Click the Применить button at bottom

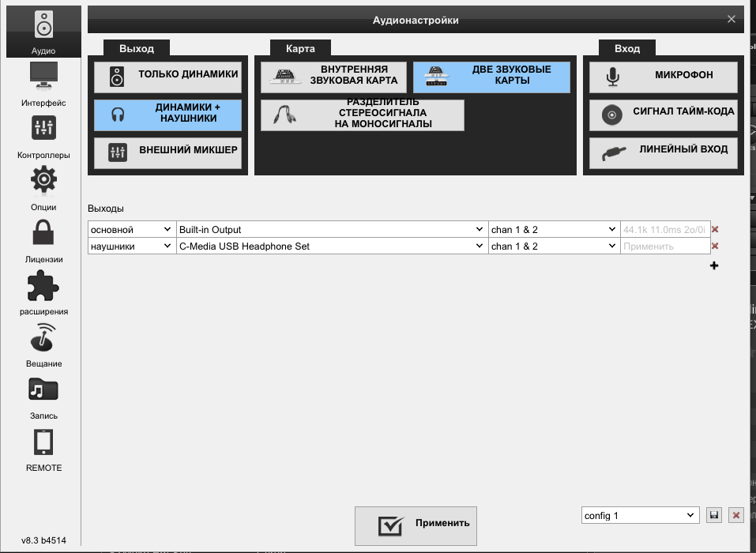(x=416, y=525)
